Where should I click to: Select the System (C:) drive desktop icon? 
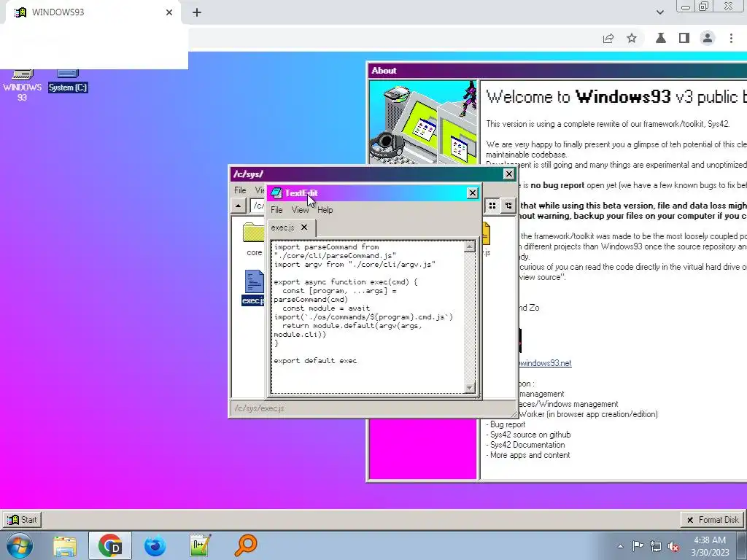pyautogui.click(x=68, y=81)
